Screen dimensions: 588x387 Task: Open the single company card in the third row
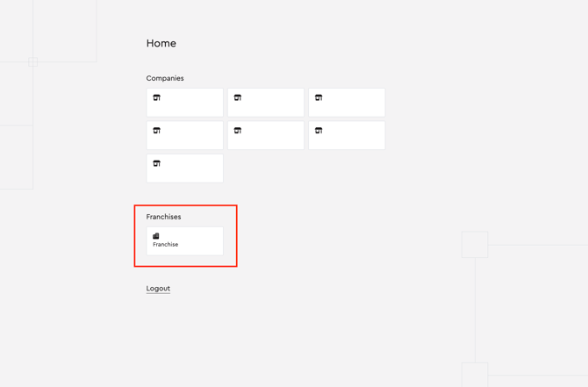point(184,168)
